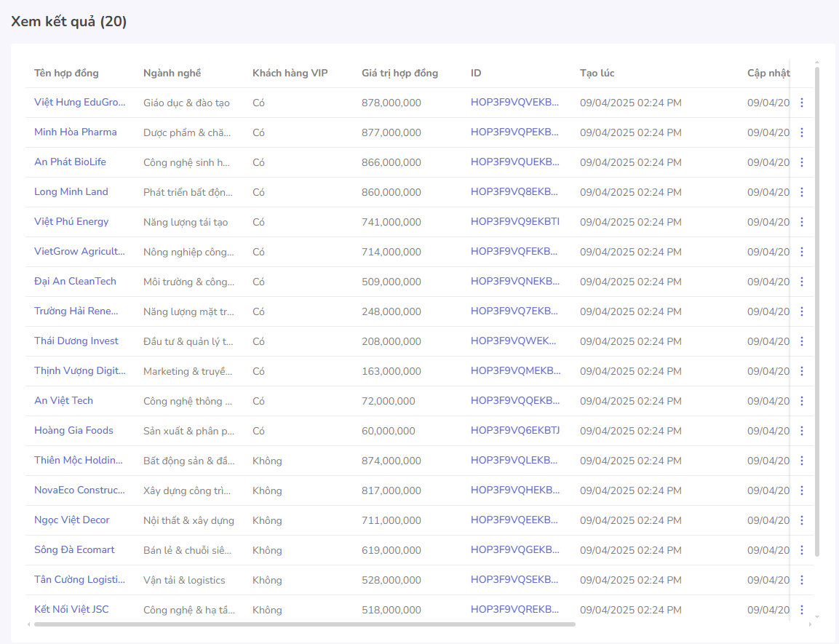Open more options for Ngọc Việt Decor
The width and height of the screenshot is (839, 644).
tap(802, 520)
